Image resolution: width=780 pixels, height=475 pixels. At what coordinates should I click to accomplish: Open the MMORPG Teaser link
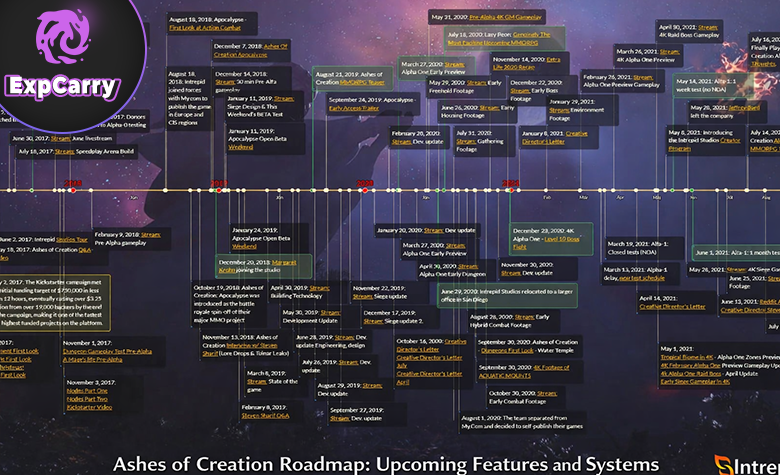pyautogui.click(x=362, y=83)
